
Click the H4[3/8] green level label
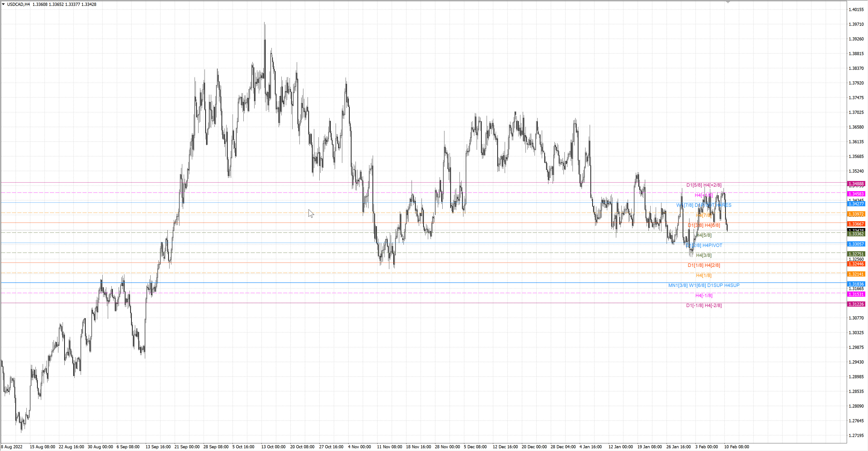pyautogui.click(x=704, y=255)
